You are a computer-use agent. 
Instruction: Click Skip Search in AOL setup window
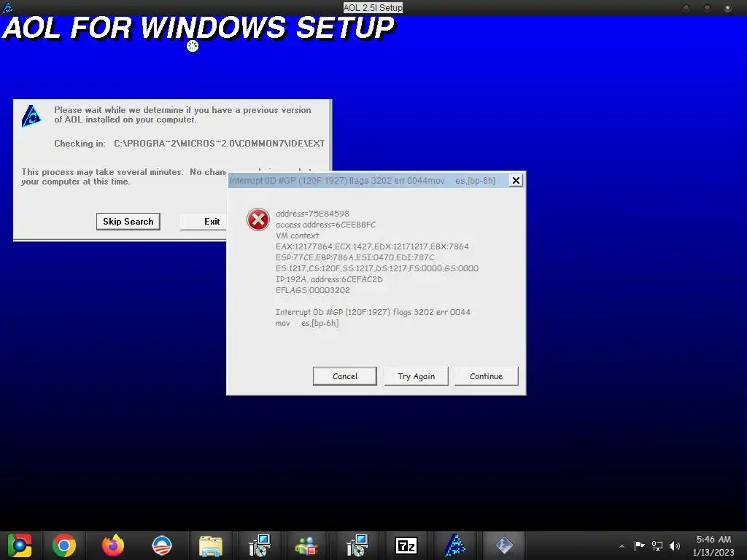128,222
